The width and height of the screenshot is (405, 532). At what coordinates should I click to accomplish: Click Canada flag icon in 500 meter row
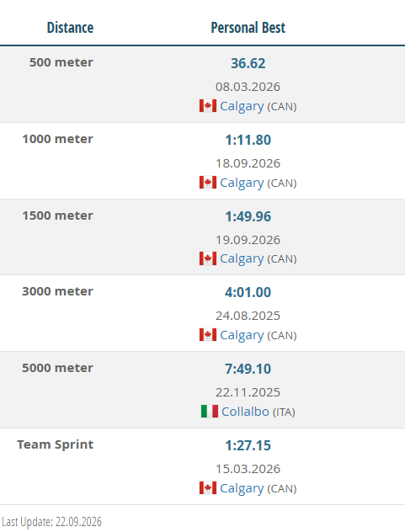click(208, 106)
